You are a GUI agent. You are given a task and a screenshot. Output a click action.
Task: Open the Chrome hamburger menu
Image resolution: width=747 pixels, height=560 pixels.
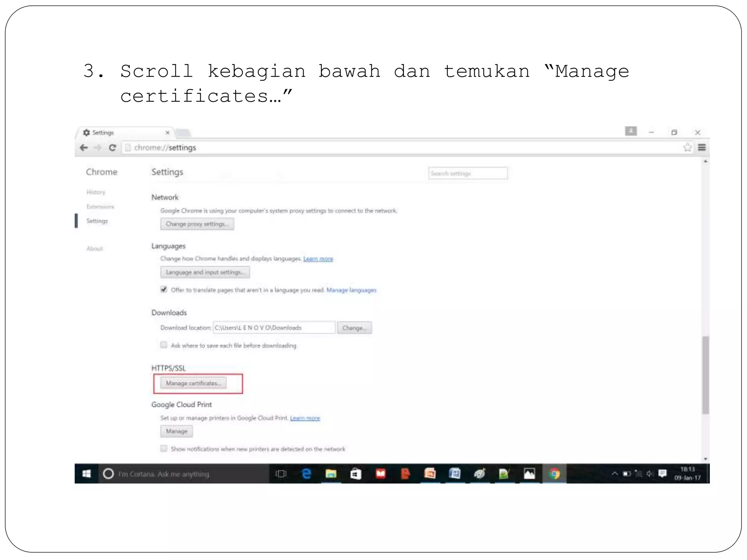click(702, 147)
